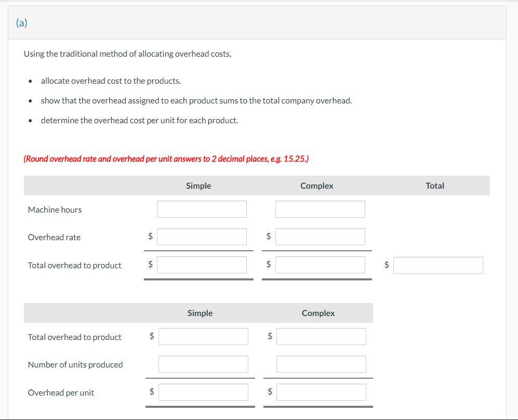Click 'Complex' header of the second table
This screenshot has width=518, height=420.
tap(318, 313)
